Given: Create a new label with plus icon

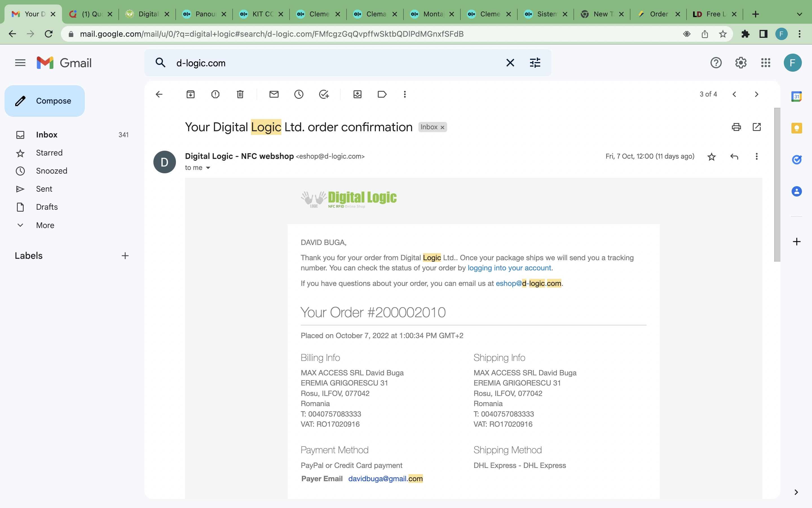Looking at the screenshot, I should coord(125,256).
